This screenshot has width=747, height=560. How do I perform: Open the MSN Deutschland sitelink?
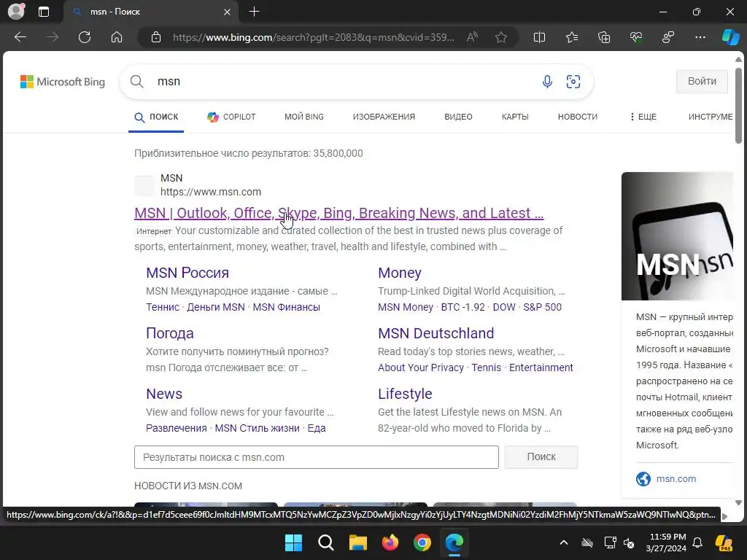pos(436,333)
